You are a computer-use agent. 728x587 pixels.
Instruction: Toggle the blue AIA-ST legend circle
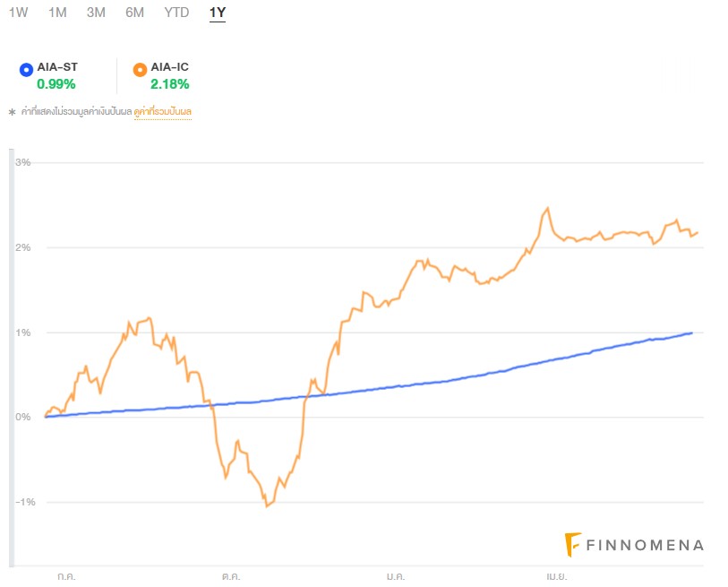pyautogui.click(x=25, y=69)
